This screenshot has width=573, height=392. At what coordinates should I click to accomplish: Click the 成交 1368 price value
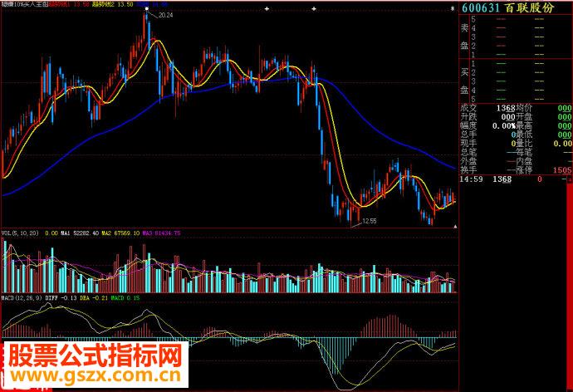click(x=506, y=108)
